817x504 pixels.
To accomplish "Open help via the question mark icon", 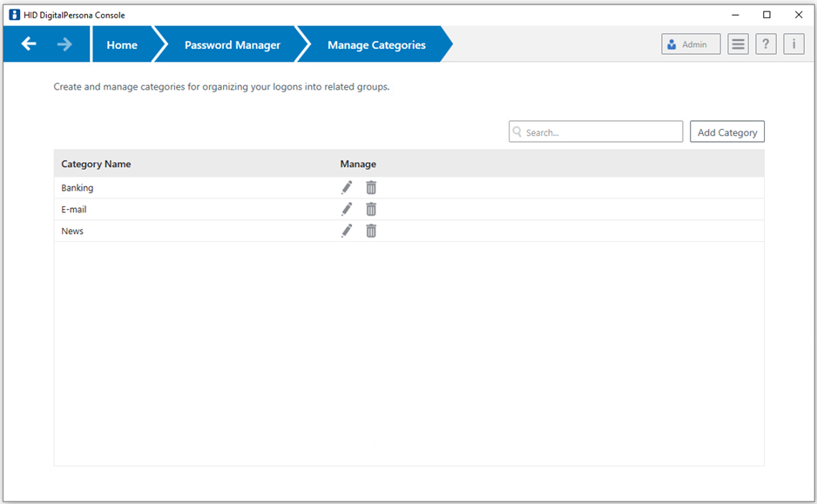I will pos(766,44).
